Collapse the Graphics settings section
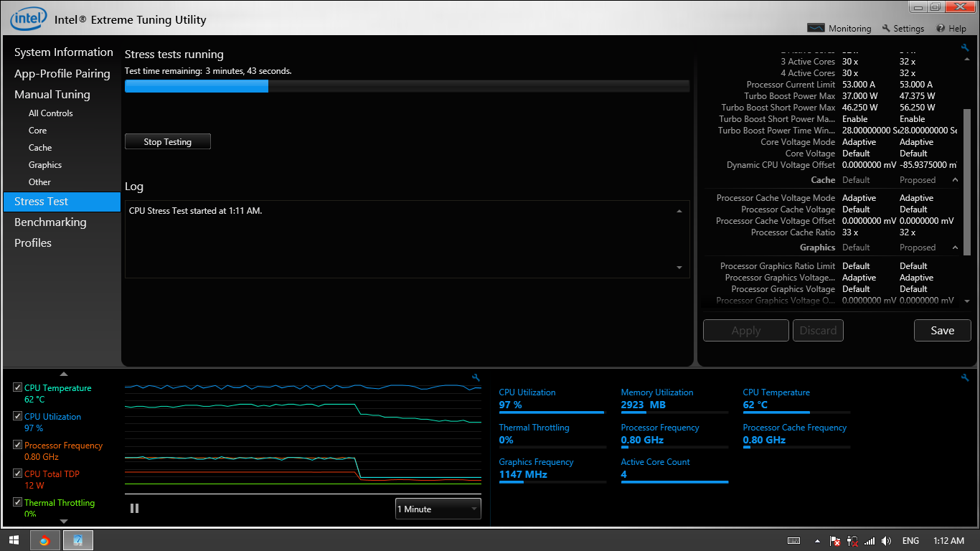 955,248
